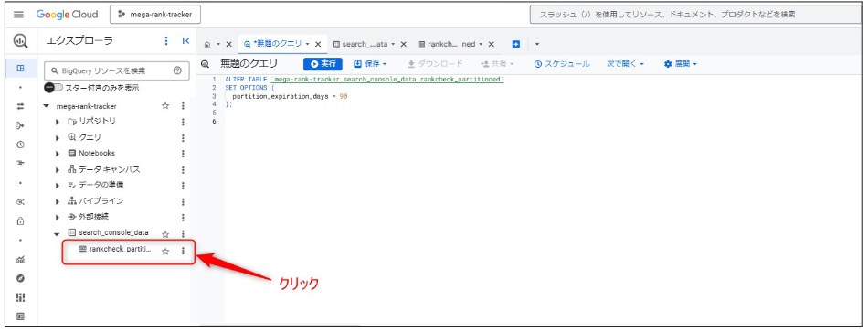Open dropdown arrow next to new tab button

[536, 44]
